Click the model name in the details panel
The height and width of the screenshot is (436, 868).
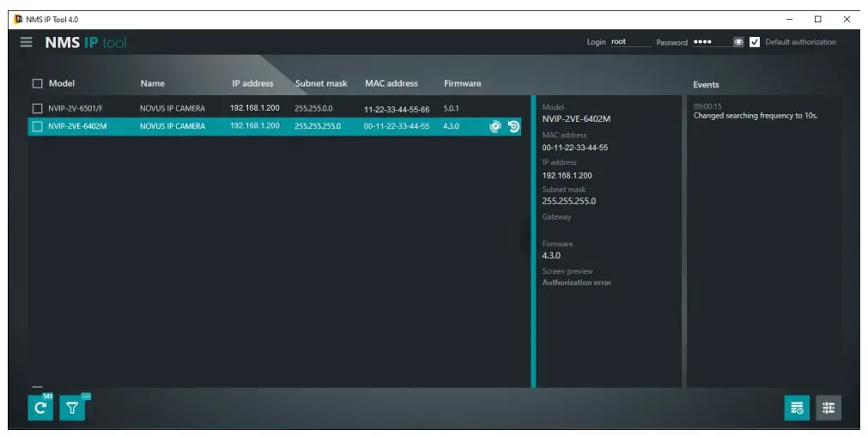click(x=576, y=119)
